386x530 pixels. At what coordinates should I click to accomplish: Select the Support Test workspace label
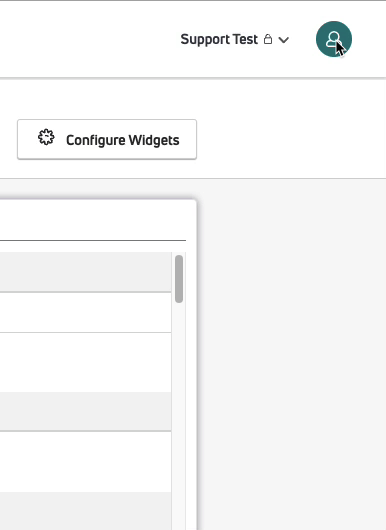click(219, 39)
